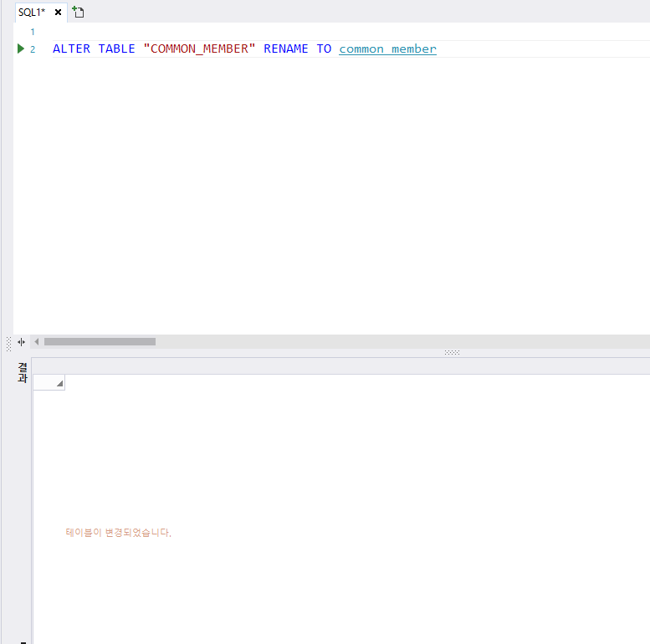This screenshot has width=650, height=644.
Task: Click the 테이블이 변경되었습니다 message
Action: click(x=118, y=533)
